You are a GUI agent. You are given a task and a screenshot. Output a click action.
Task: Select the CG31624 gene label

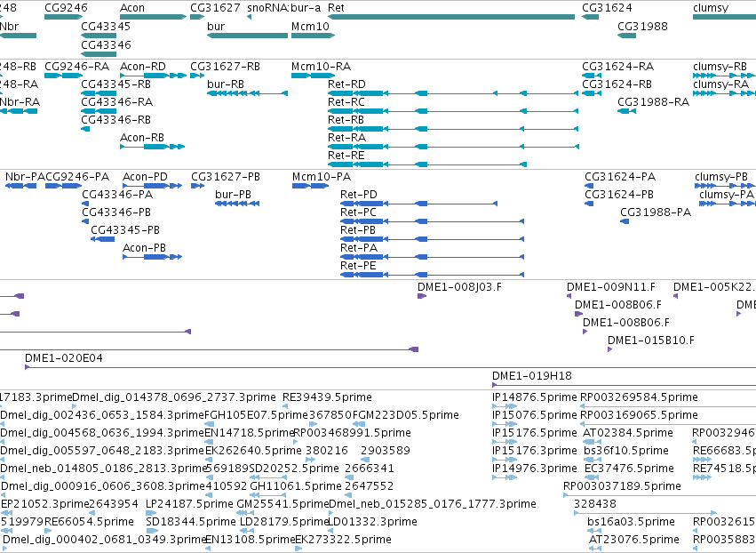tap(607, 8)
